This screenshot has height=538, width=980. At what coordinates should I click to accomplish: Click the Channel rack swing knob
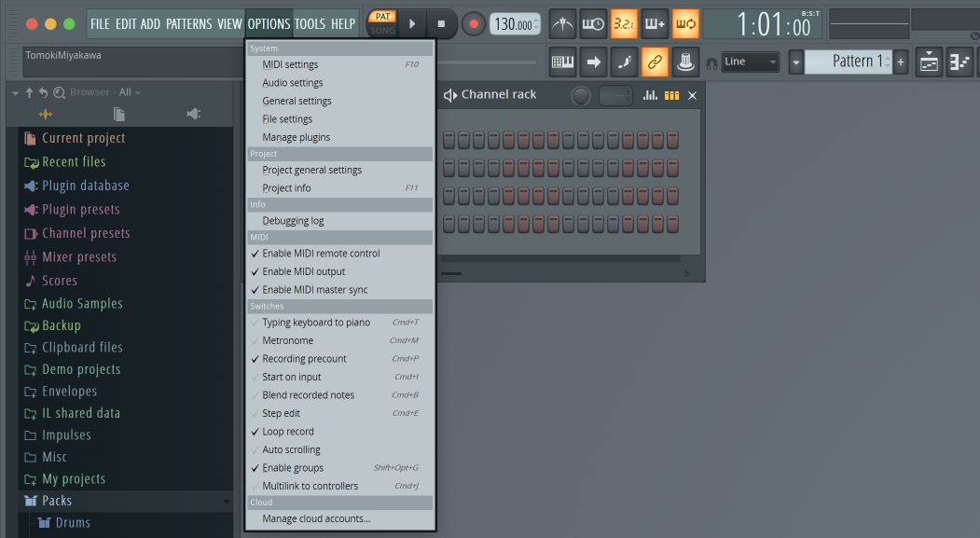[581, 96]
